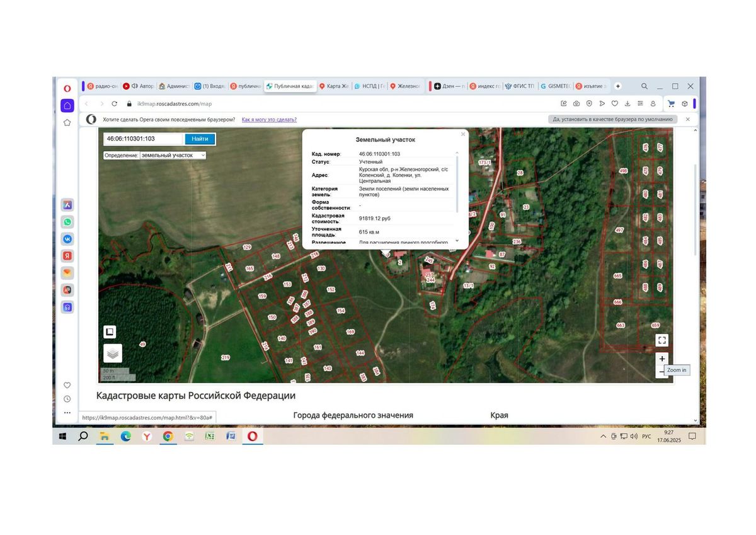Screen dimensions: 756x535
Task: Switch to the 'радио-он' tab
Action: pos(101,86)
